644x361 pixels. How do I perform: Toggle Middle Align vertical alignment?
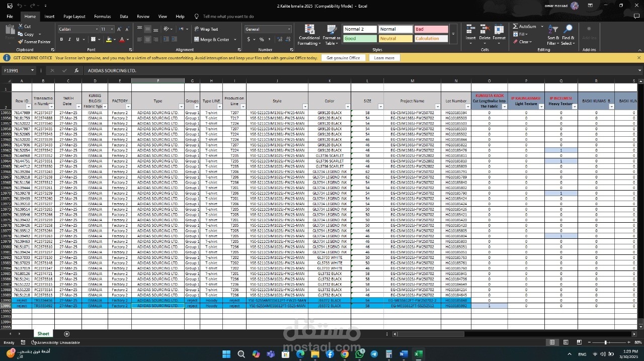147,29
